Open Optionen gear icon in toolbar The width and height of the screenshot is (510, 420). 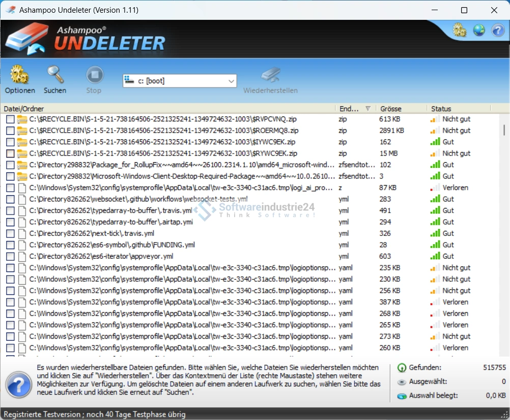(x=20, y=75)
